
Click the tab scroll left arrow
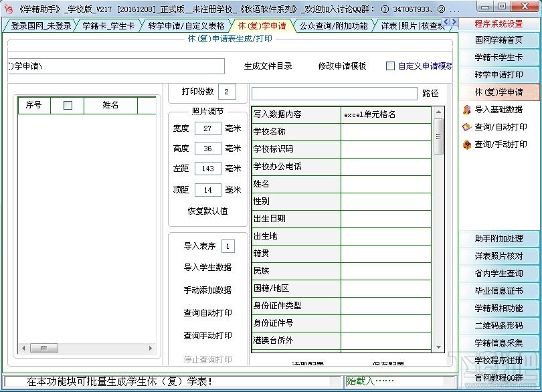pyautogui.click(x=446, y=22)
